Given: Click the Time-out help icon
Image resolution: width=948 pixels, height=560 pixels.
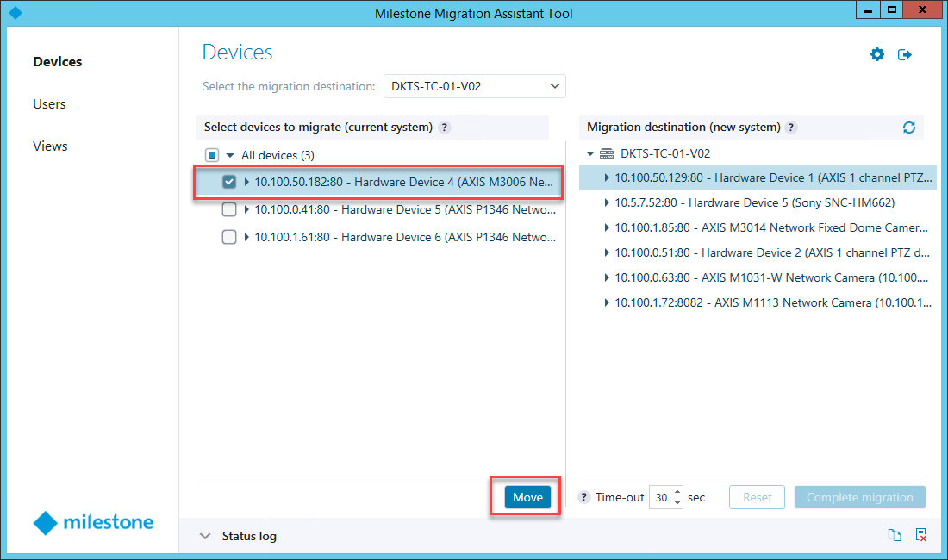Looking at the screenshot, I should (x=584, y=497).
